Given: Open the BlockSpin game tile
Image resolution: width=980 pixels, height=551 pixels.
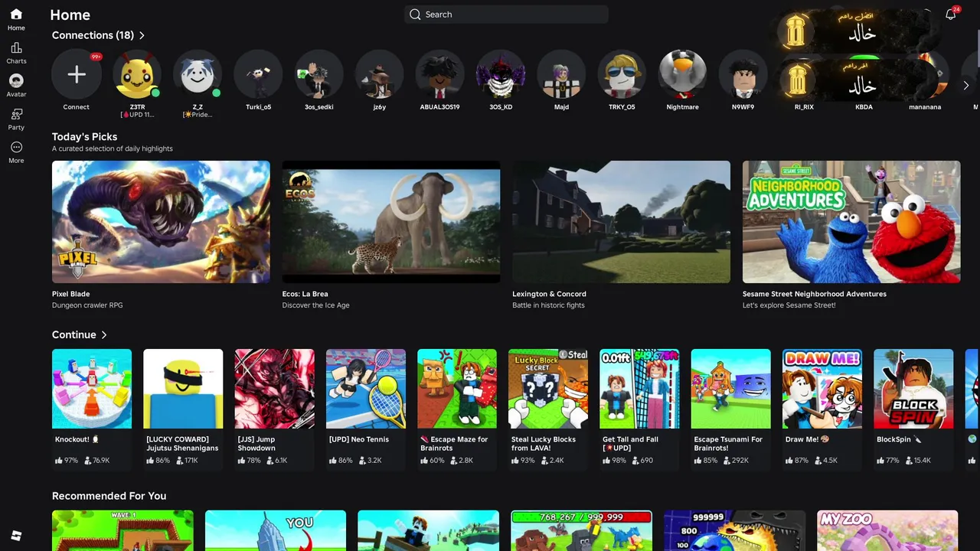Looking at the screenshot, I should click(x=913, y=389).
